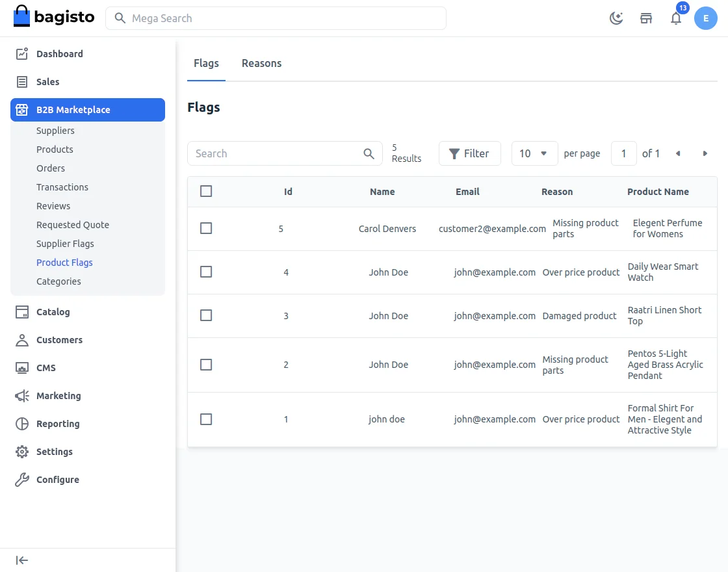
Task: Open the storefront shop icon
Action: (646, 18)
